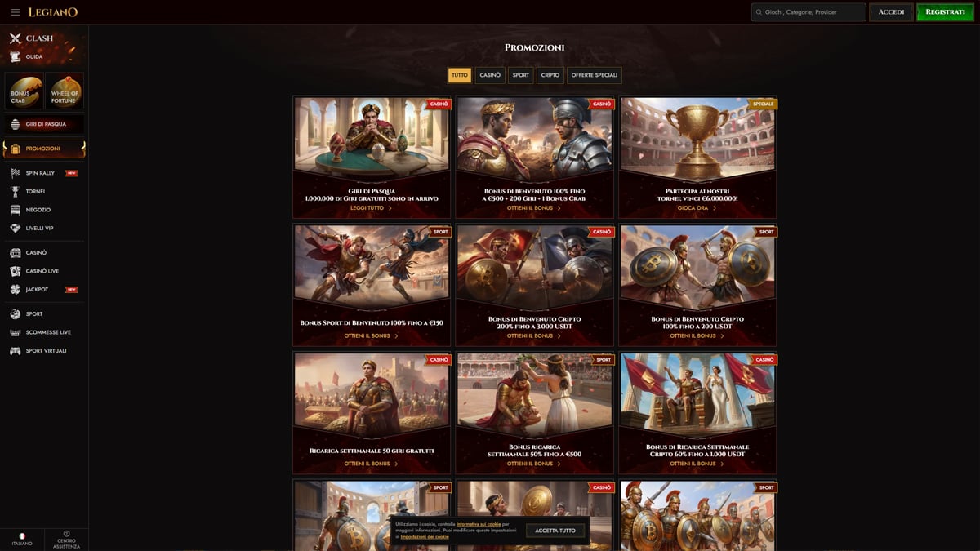Open Sport Virtuali gamepad item
Screen dimensions: 980x551
46,351
